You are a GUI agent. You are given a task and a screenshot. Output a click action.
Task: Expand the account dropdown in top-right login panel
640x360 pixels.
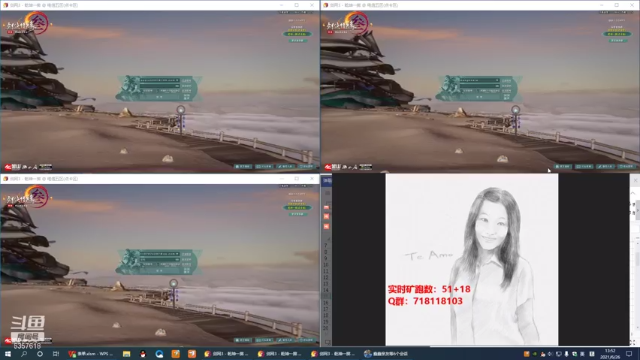[x=497, y=80]
